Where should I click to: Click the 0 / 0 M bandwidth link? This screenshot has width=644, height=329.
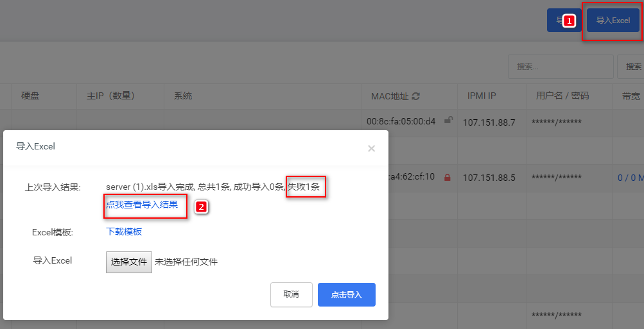click(631, 178)
